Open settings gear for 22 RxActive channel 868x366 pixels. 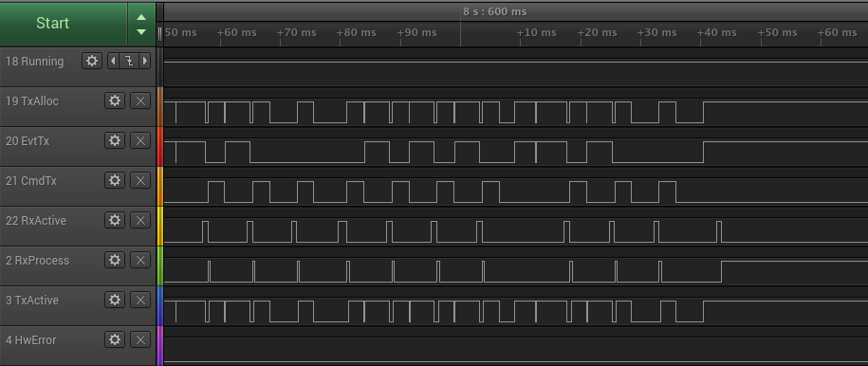115,220
